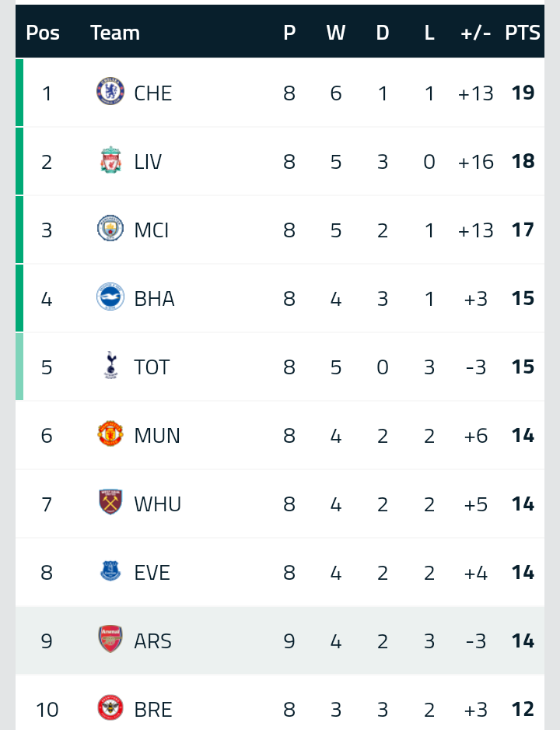The width and height of the screenshot is (560, 730).
Task: Click Liverpool's 18 points value
Action: pos(523,162)
